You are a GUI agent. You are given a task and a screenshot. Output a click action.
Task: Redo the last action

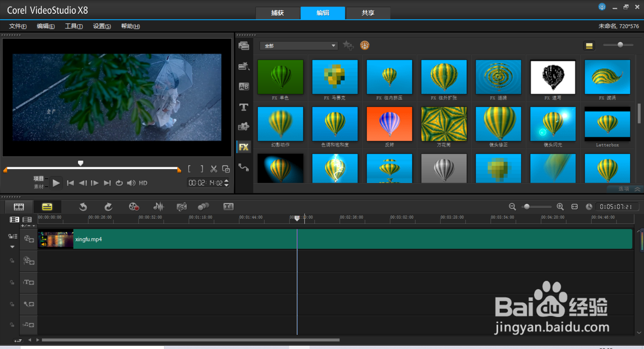click(108, 207)
